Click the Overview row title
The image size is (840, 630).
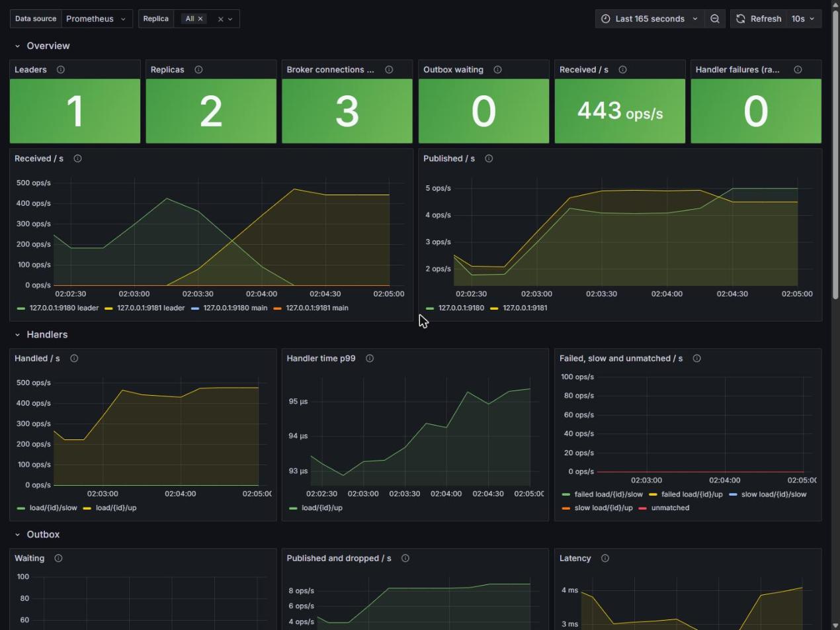pyautogui.click(x=48, y=46)
